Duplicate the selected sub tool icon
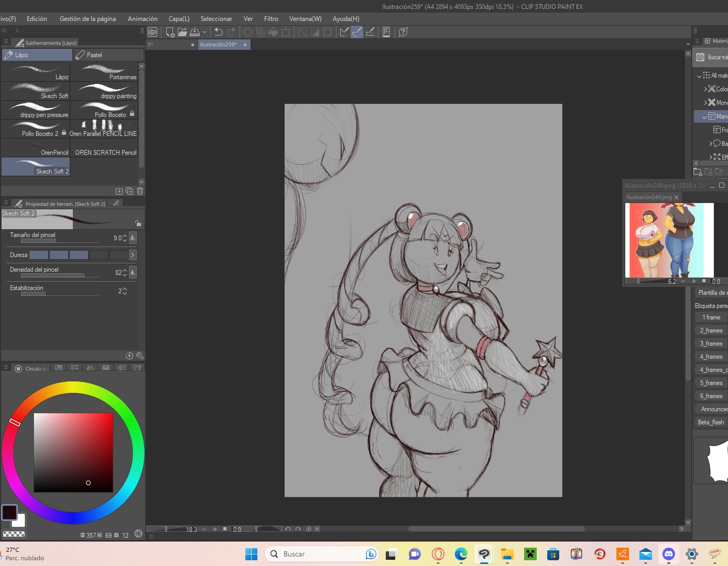Image resolution: width=728 pixels, height=566 pixels. point(129,191)
